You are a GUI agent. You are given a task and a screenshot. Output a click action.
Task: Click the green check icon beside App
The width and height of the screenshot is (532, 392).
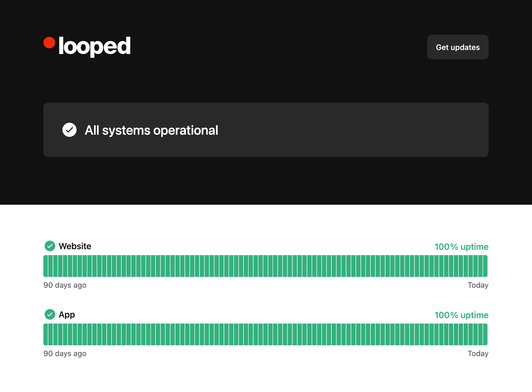(50, 314)
